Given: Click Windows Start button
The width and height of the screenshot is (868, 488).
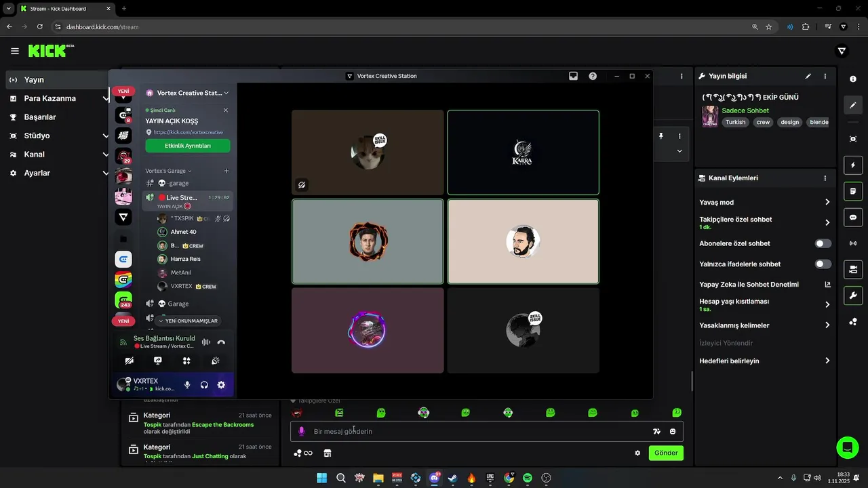Looking at the screenshot, I should pos(322,478).
